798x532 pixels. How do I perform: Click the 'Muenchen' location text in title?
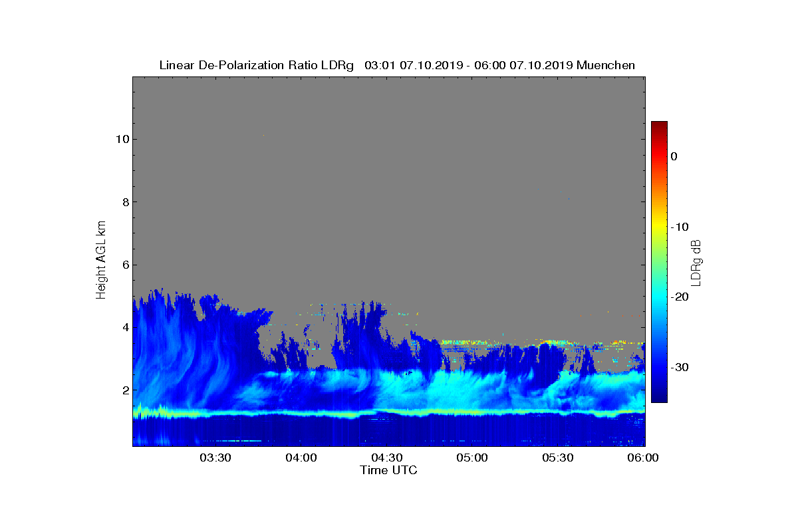click(606, 65)
